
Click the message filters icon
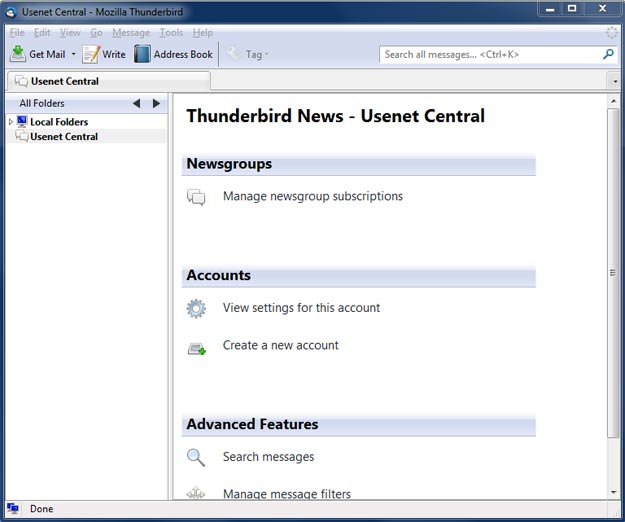pos(196,493)
